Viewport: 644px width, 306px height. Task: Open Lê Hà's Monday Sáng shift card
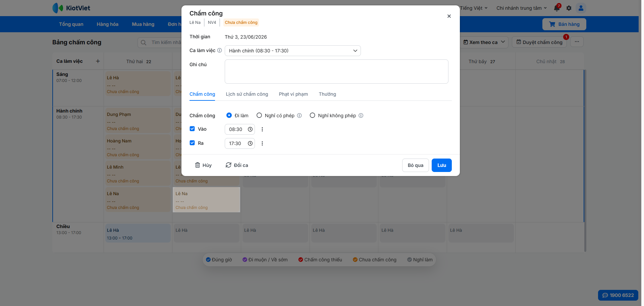138,84
